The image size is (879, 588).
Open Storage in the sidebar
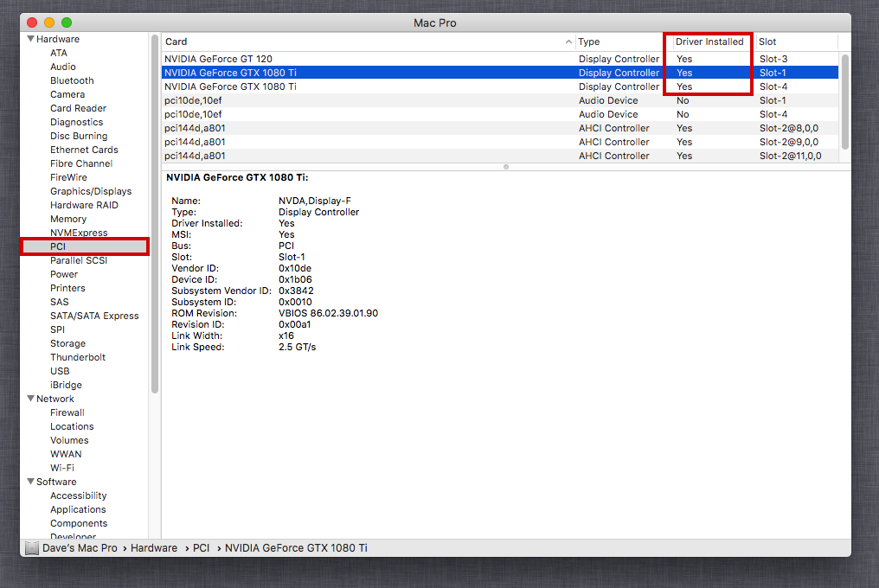tap(67, 343)
